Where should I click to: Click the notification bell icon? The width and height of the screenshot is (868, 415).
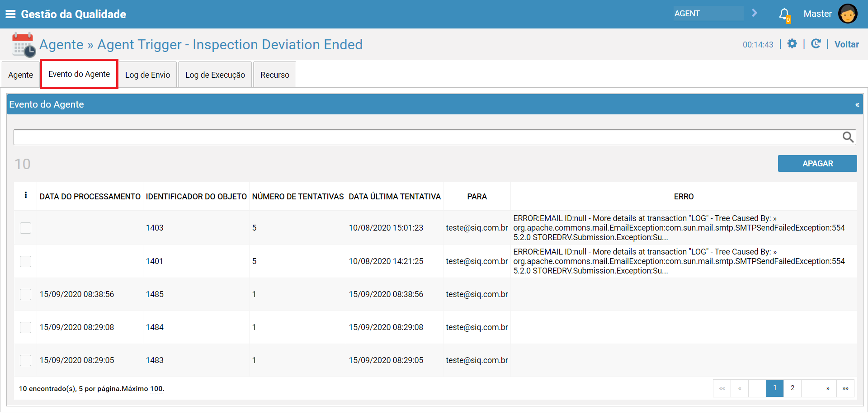pyautogui.click(x=784, y=14)
